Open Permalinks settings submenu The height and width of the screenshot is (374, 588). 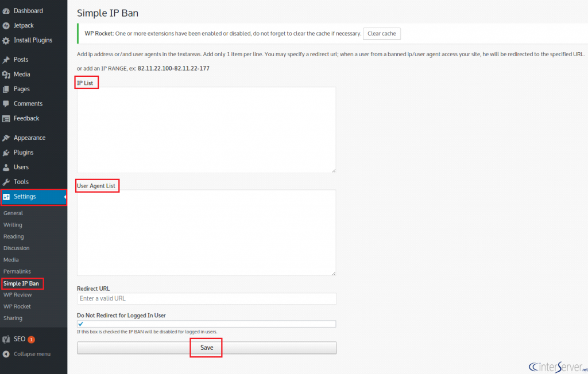point(17,271)
